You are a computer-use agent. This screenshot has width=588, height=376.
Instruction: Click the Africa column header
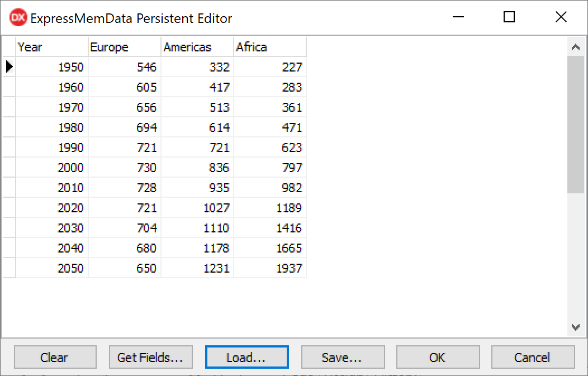coord(270,47)
